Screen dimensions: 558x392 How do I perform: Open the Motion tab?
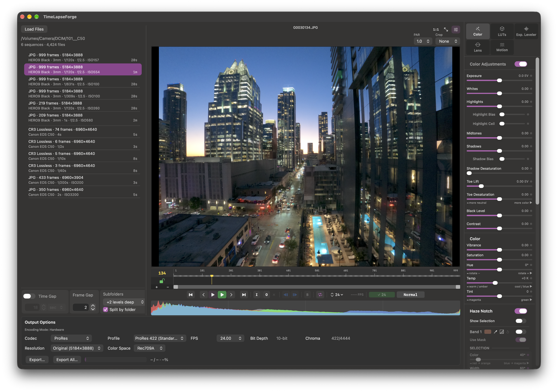click(x=502, y=47)
